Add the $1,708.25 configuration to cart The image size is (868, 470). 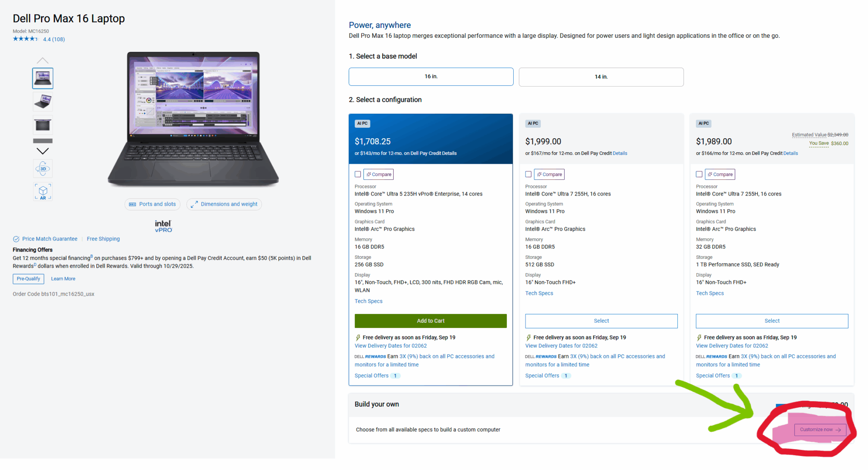point(431,321)
